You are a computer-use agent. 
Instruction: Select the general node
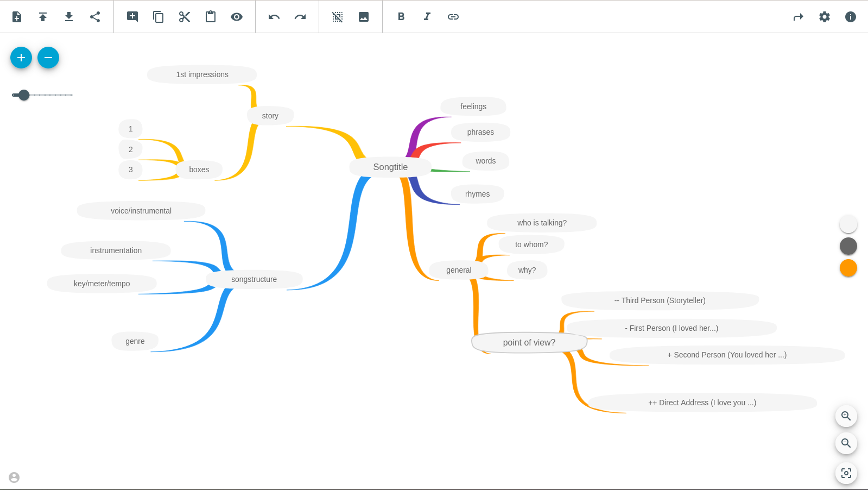[x=459, y=270]
